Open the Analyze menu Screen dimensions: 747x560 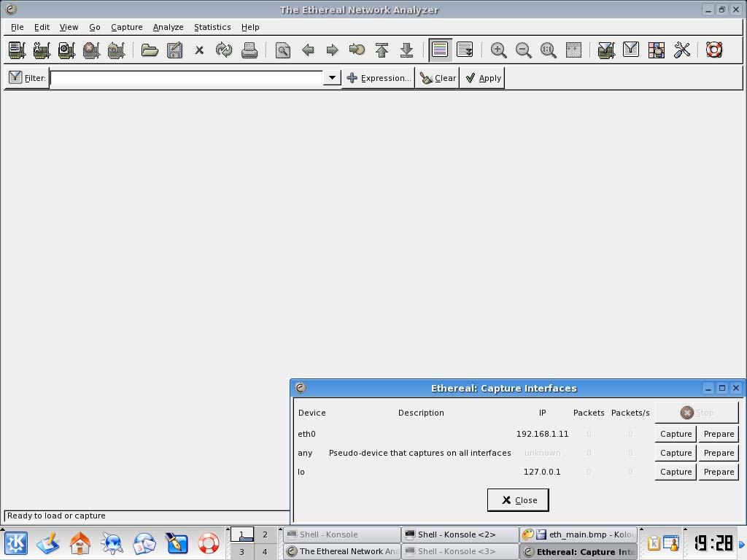click(x=169, y=27)
